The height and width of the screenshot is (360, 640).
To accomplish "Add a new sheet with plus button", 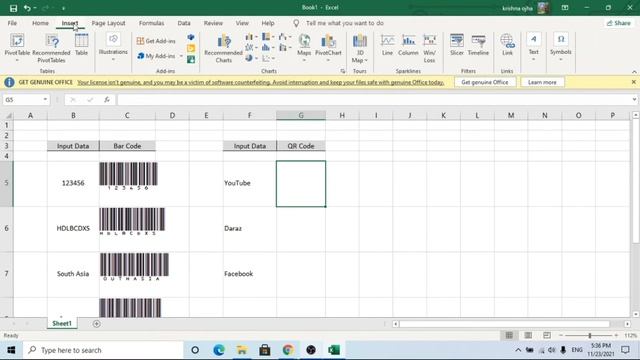I will 96,324.
